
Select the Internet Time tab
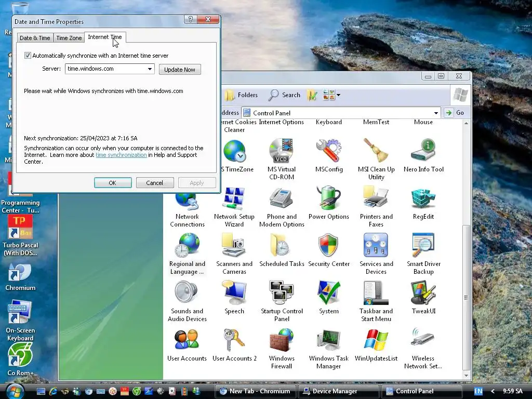(x=105, y=37)
